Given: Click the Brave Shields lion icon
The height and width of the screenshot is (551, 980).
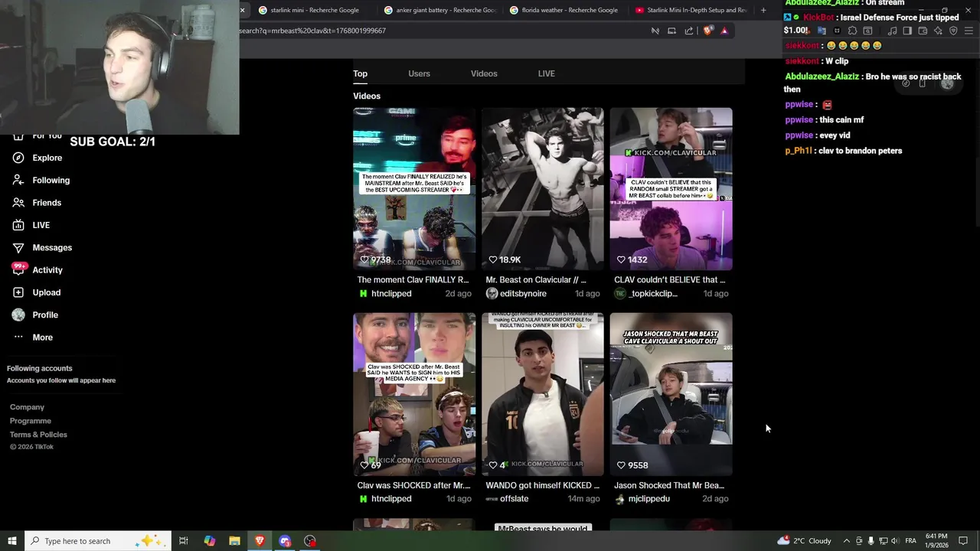Looking at the screenshot, I should [708, 31].
